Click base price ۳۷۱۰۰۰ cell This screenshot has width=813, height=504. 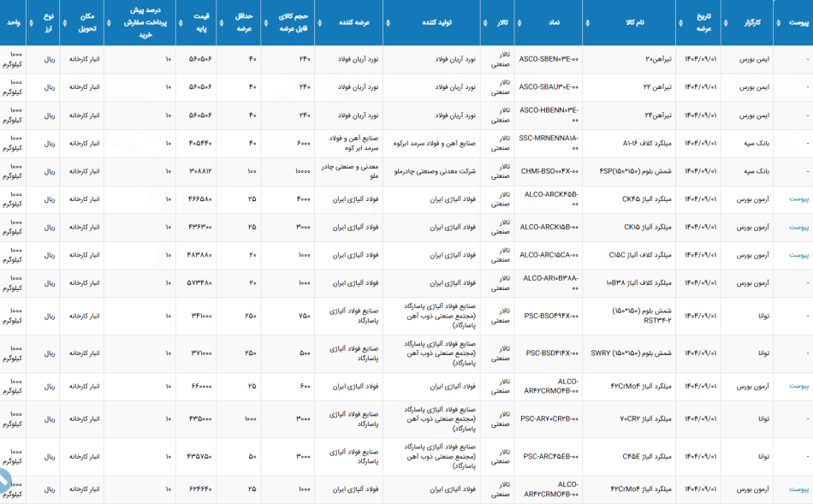[x=201, y=353]
